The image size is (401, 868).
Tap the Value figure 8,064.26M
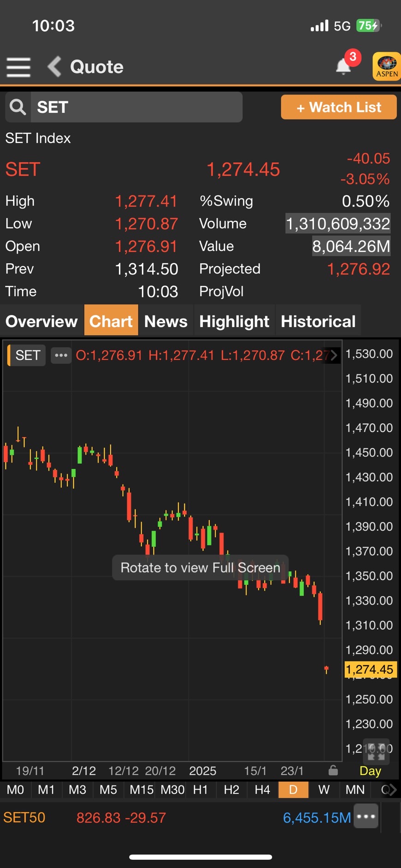tap(351, 246)
